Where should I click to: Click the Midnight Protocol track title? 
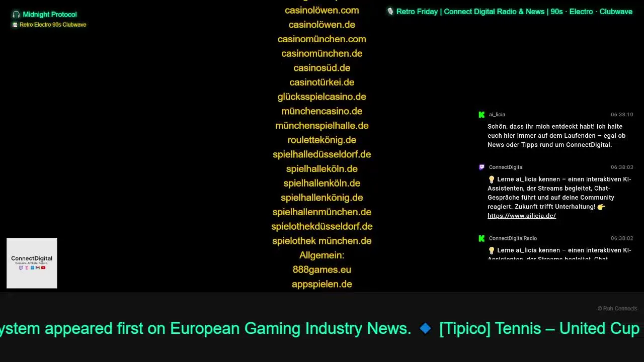50,15
